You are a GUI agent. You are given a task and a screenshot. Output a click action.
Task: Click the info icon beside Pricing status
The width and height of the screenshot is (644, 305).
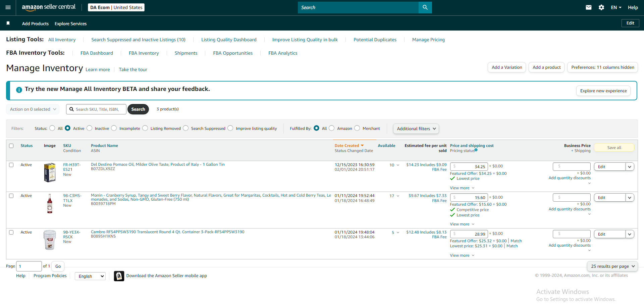pos(476,150)
